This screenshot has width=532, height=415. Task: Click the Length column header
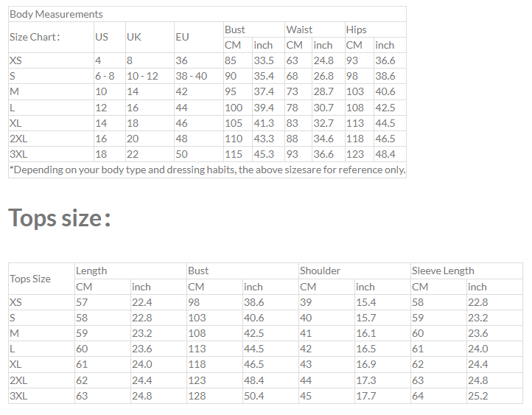click(x=91, y=271)
